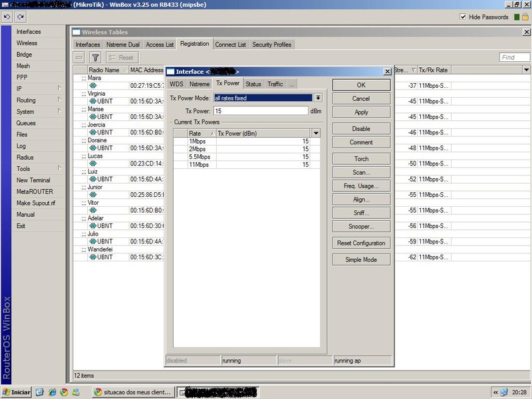Select the 5.5Mbps rate row
The height and width of the screenshot is (399, 532).
coord(246,157)
